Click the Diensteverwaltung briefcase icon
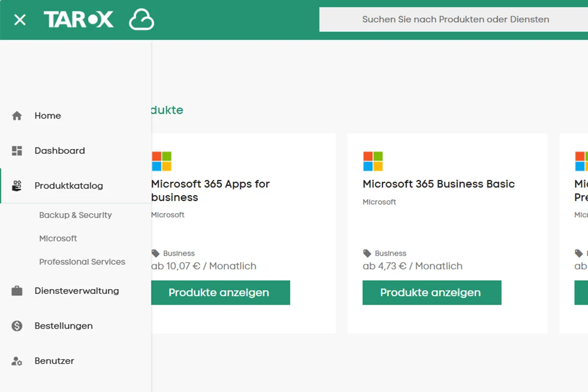The width and height of the screenshot is (588, 392). (x=17, y=291)
